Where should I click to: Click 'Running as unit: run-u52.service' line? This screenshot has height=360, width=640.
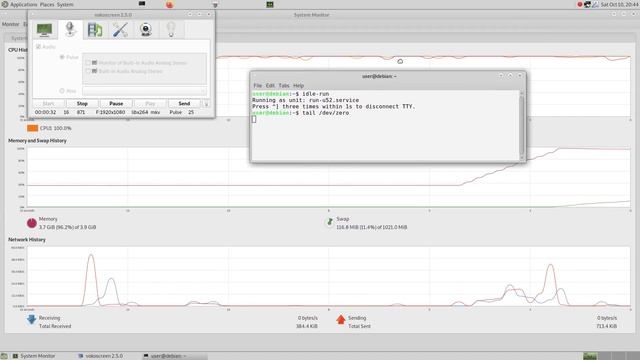coord(305,100)
